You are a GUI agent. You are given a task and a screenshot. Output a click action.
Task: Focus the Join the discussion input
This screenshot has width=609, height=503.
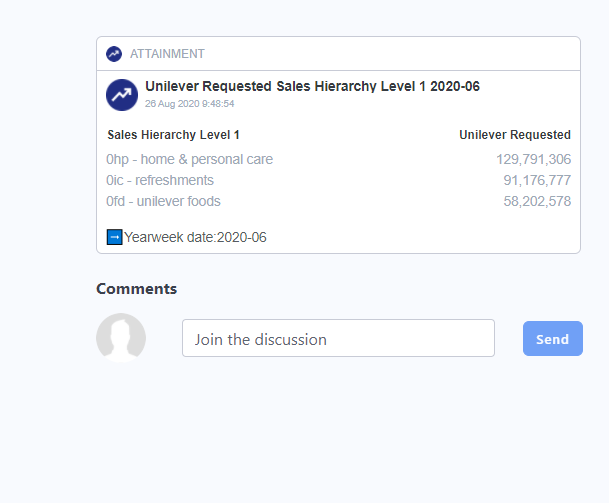[338, 338]
